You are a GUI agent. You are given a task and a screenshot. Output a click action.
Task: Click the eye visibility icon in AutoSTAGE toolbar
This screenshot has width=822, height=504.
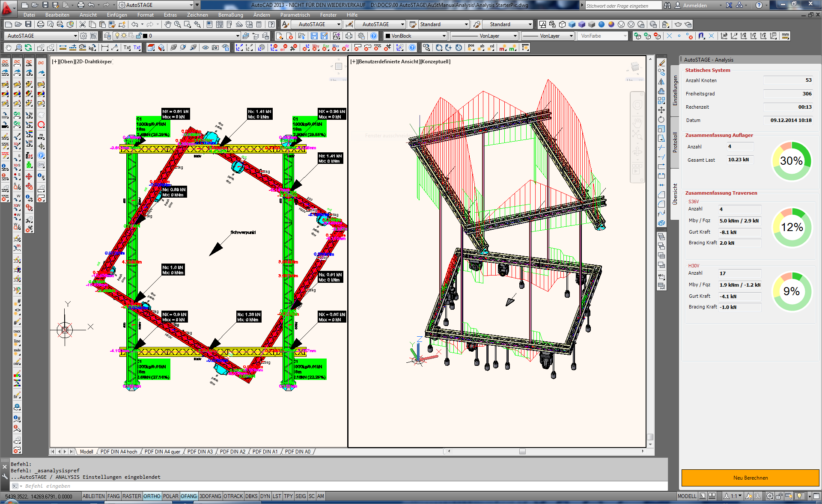pos(205,47)
